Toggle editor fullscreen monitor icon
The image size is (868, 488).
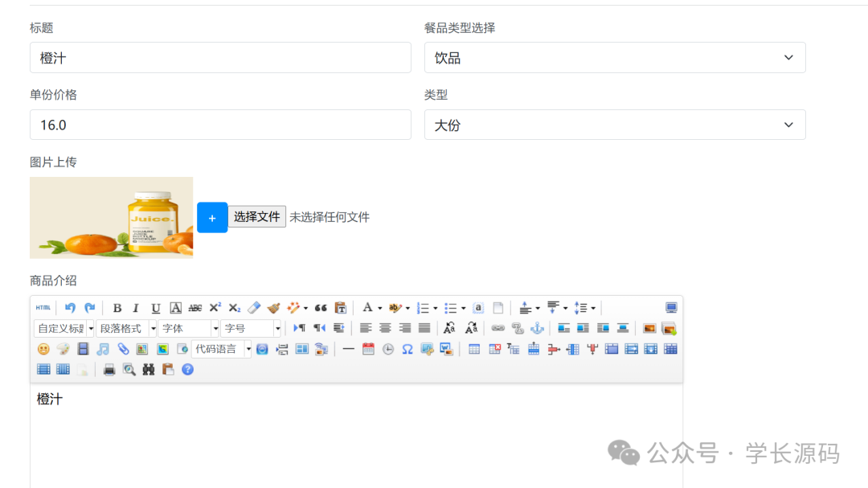pyautogui.click(x=671, y=307)
